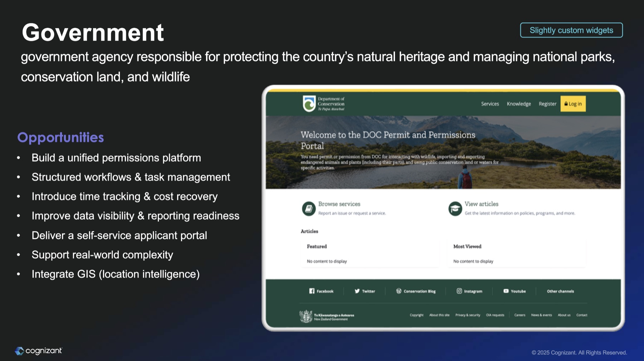Image resolution: width=644 pixels, height=361 pixels.
Task: Click 'No content to display' under Most Viewed
Action: pos(473,261)
